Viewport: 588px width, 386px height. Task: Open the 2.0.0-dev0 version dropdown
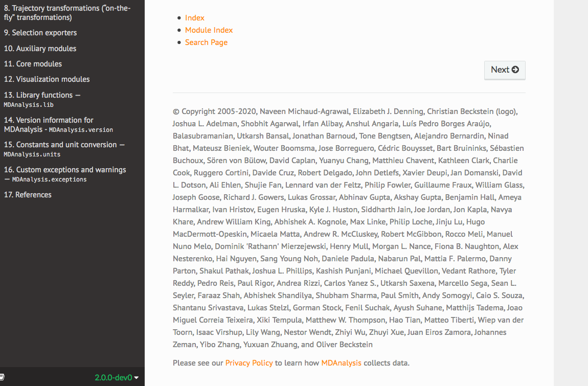pyautogui.click(x=116, y=377)
